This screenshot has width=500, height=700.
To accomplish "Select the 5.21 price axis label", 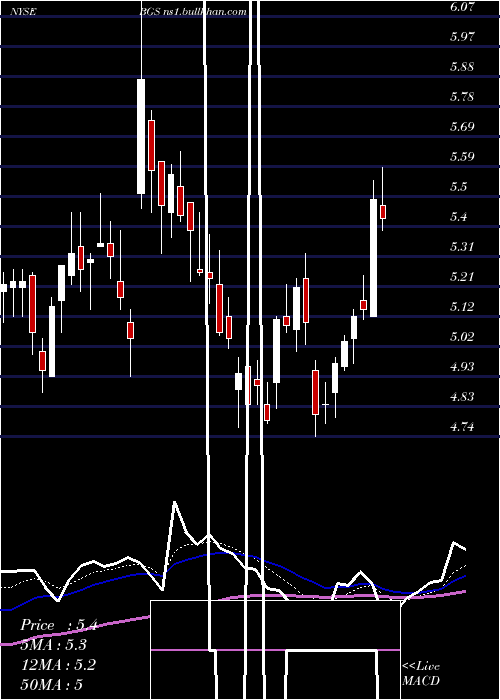I will point(462,276).
